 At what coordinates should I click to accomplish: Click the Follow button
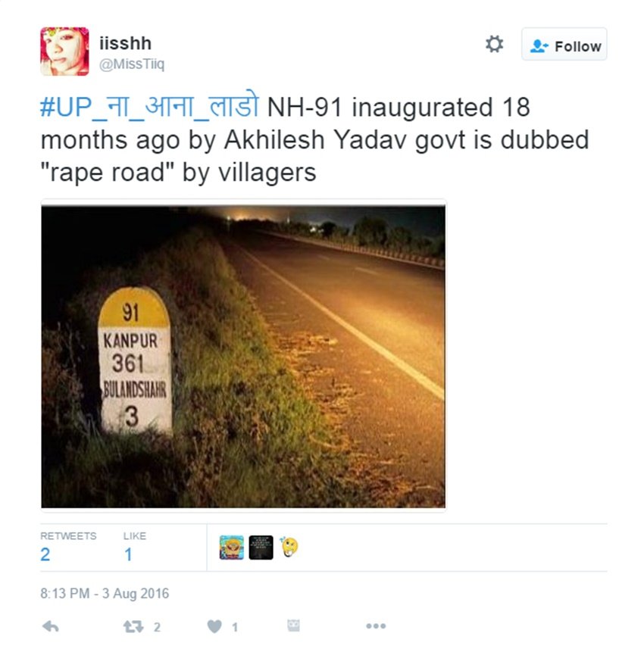[564, 45]
